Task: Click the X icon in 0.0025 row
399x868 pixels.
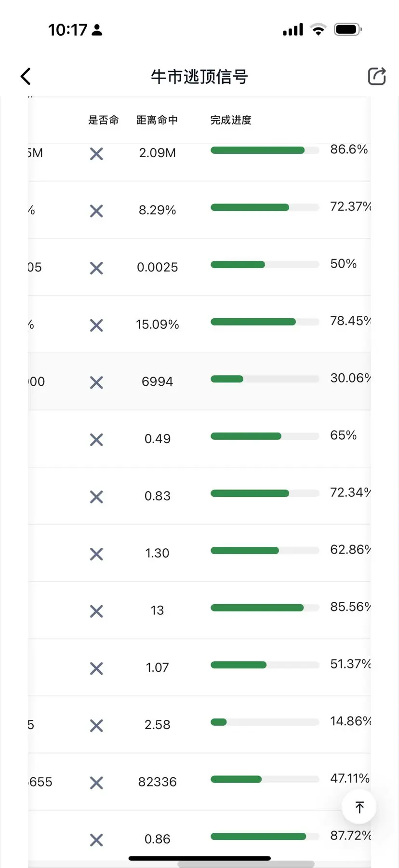Action: [96, 268]
